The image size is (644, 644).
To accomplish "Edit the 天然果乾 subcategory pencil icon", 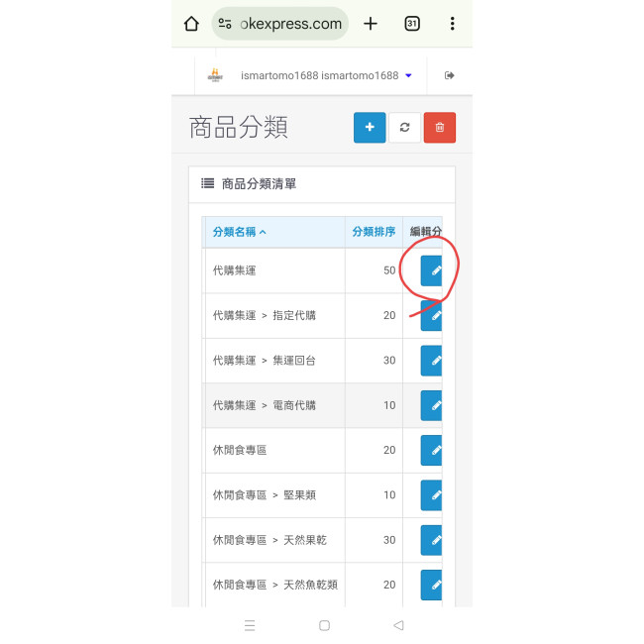I will tap(433, 540).
